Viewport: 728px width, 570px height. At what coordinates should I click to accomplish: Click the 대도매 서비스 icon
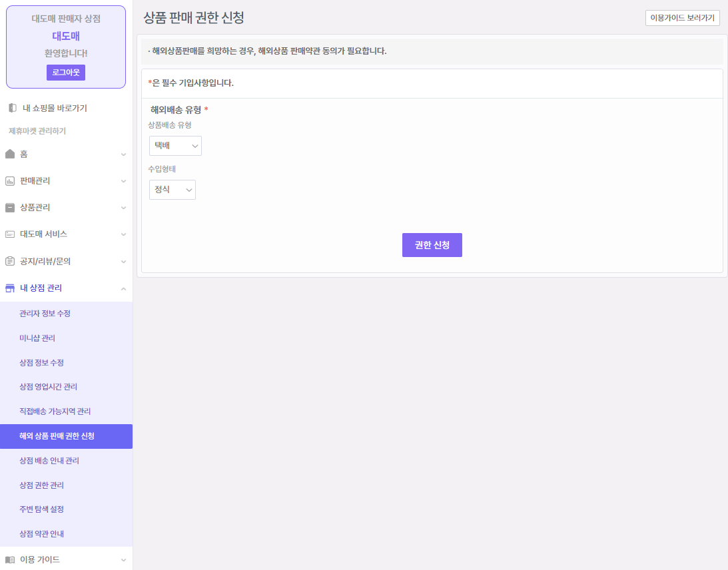coord(10,234)
